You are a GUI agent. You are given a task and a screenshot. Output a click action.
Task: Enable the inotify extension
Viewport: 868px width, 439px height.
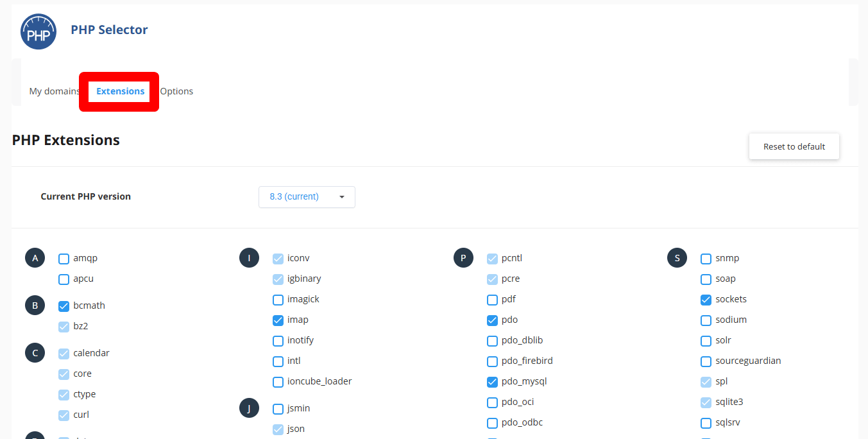278,341
